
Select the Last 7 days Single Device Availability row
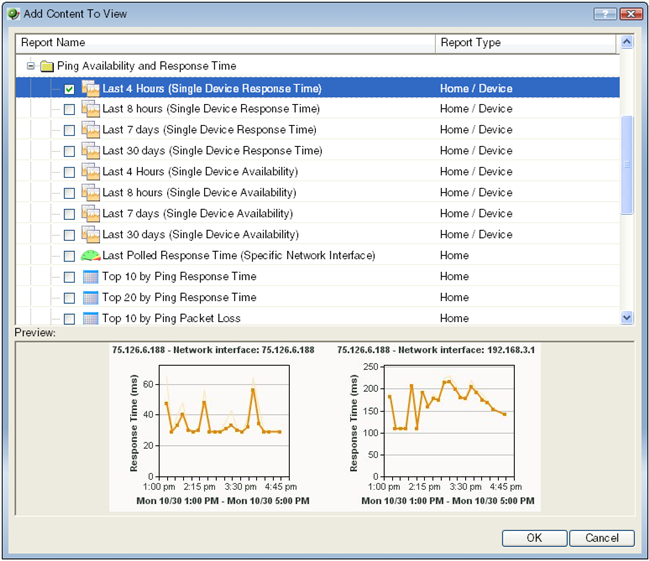198,214
